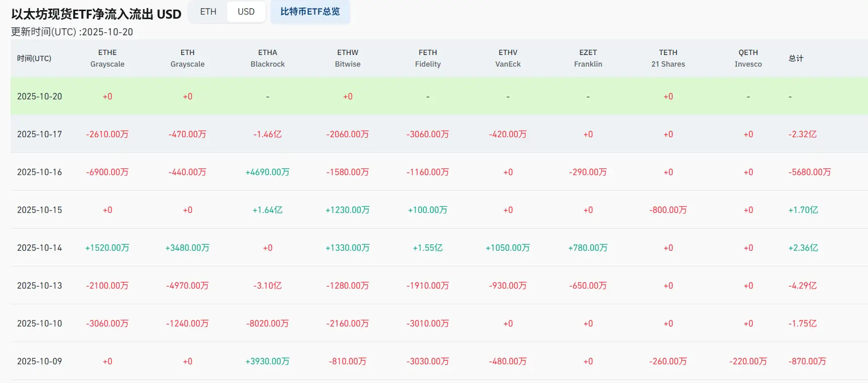Select the -3.10亿 Blackrock outflow cell
Image resolution: width=868 pixels, height=383 pixels.
point(267,286)
